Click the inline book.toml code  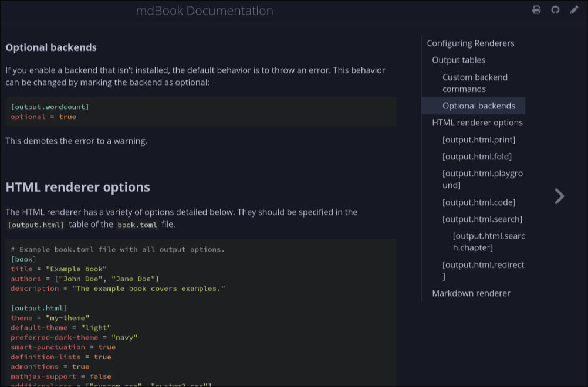137,225
